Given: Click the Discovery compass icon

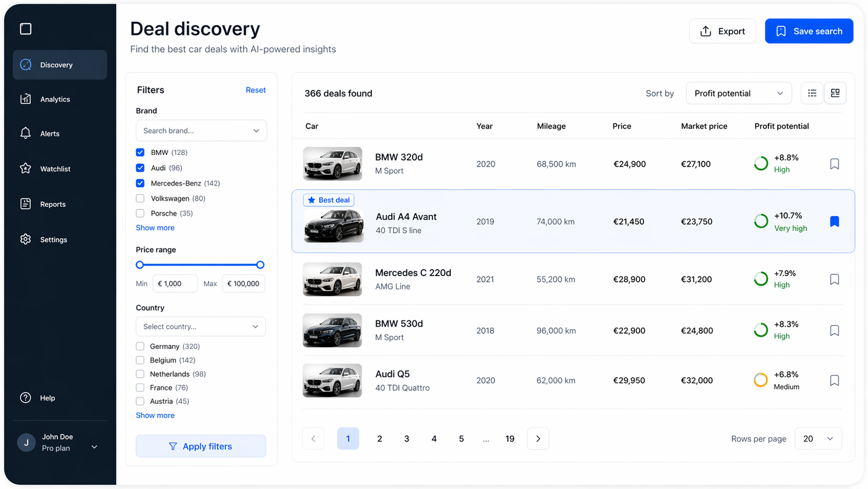Looking at the screenshot, I should [25, 64].
